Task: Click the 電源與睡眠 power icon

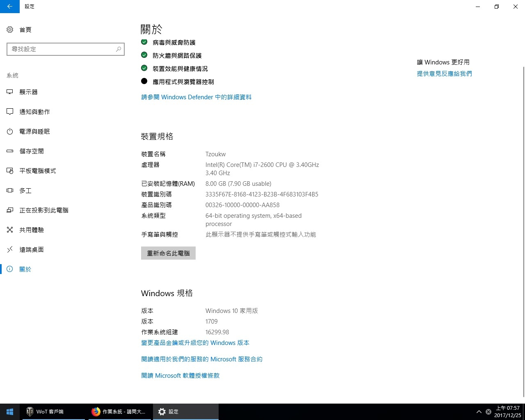Action: (x=10, y=131)
